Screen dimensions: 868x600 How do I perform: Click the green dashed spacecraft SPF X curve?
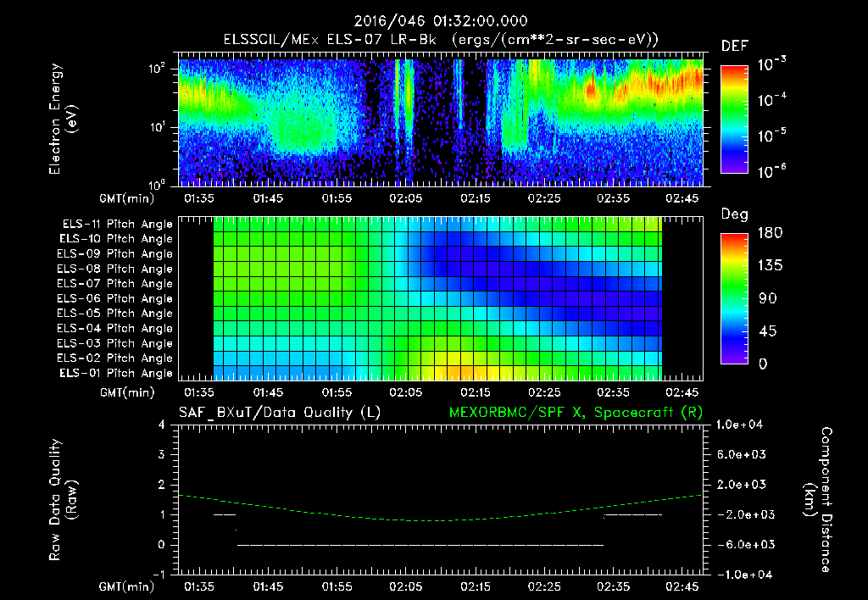tap(441, 520)
